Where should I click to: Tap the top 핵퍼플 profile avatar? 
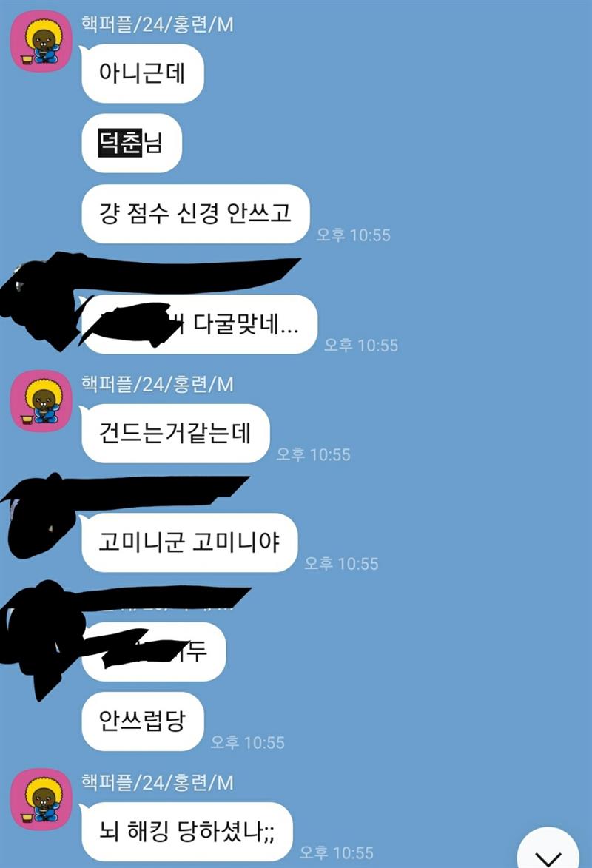click(41, 41)
